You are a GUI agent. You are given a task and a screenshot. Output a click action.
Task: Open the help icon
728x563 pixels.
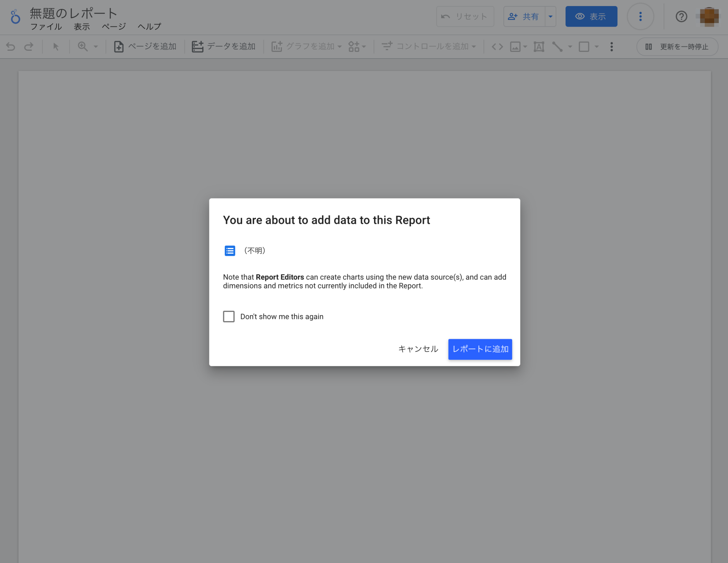coord(681,17)
